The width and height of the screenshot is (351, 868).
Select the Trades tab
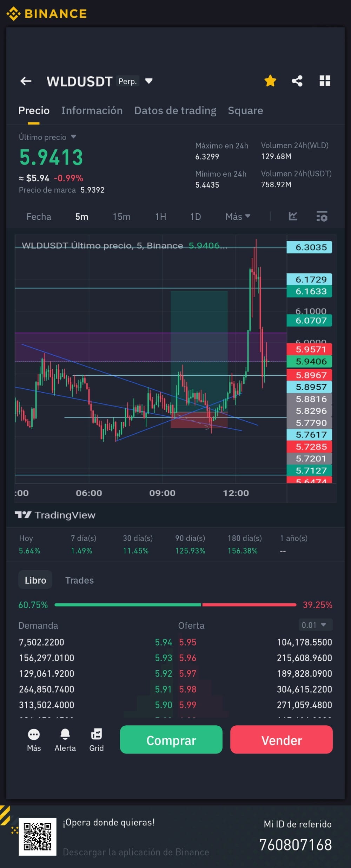[79, 580]
